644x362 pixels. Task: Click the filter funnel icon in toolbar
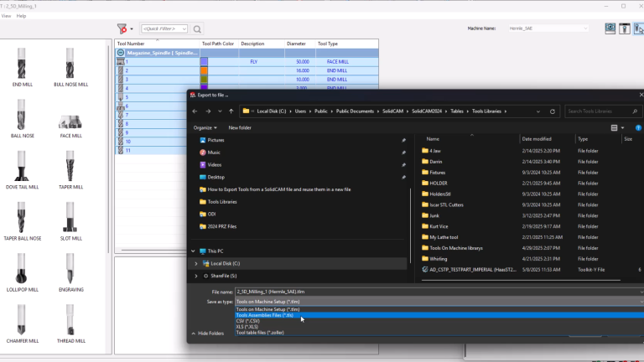(122, 28)
